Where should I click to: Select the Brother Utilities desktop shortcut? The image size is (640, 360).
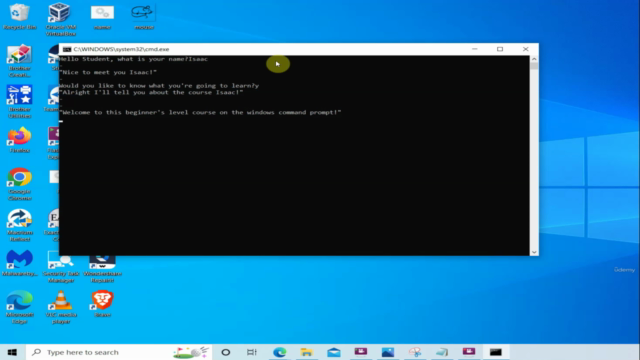19,102
